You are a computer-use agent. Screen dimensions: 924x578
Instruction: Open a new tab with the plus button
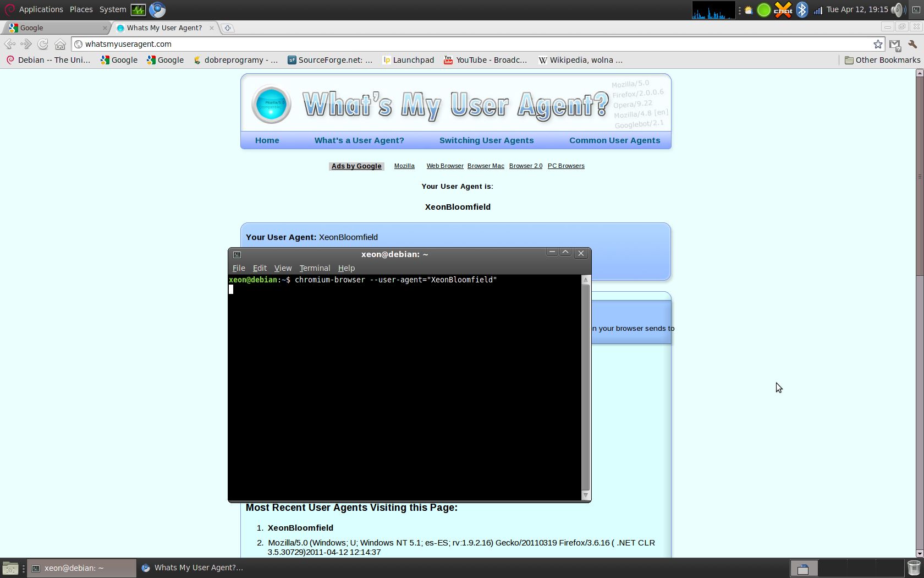228,28
